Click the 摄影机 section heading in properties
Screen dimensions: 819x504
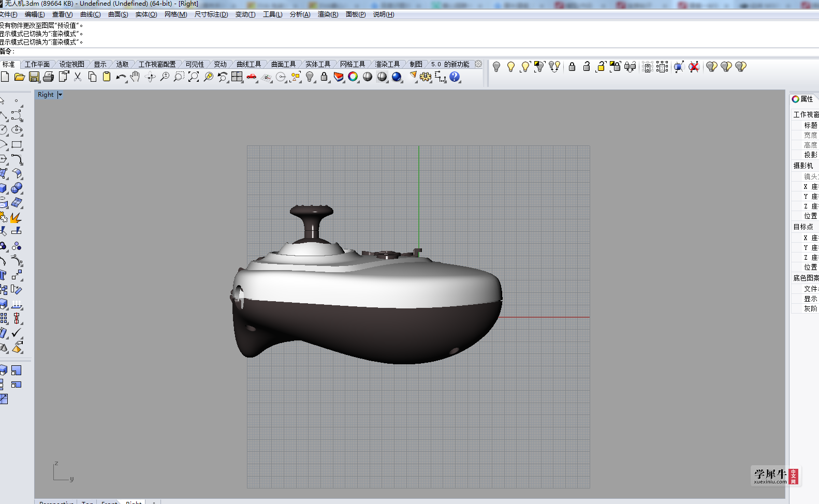[803, 166]
